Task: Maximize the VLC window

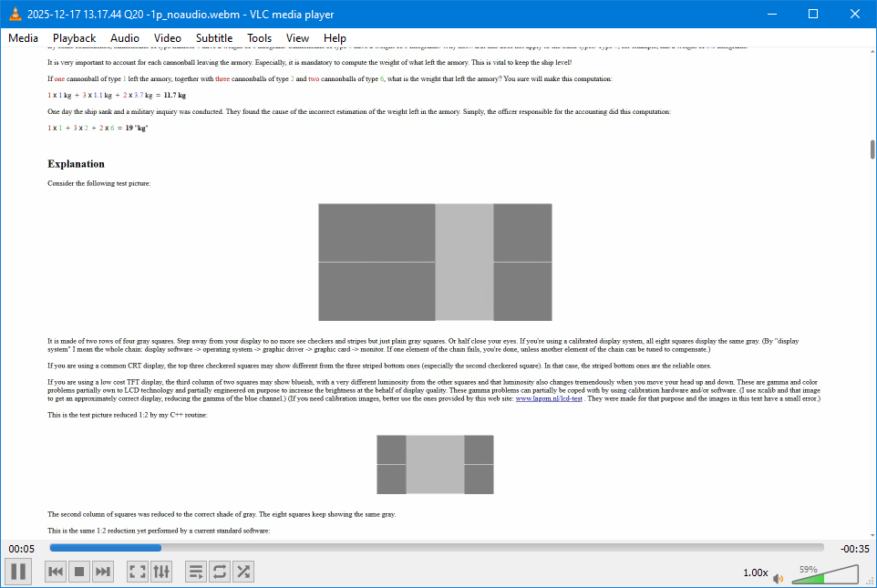Action: pyautogui.click(x=813, y=14)
